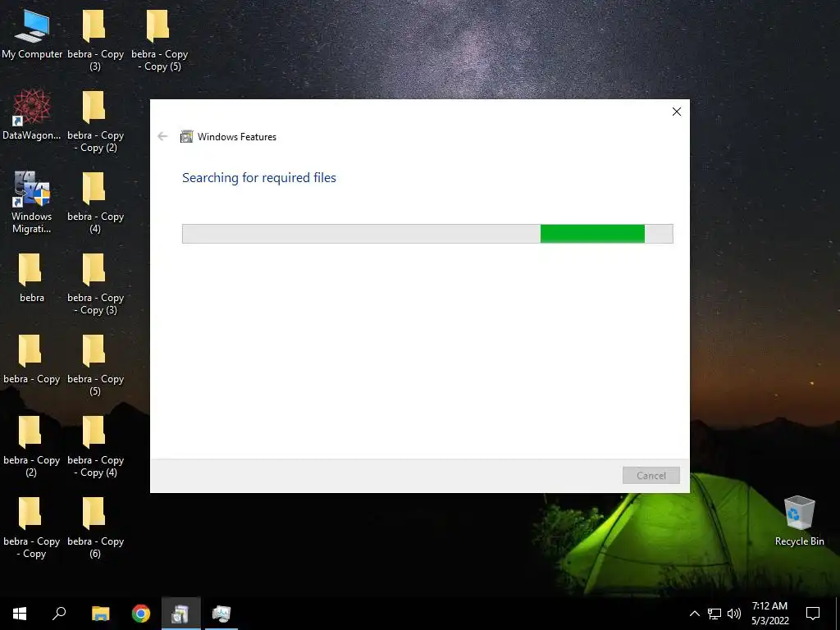Viewport: 840px width, 630px height.
Task: Go back using the dialog's arrow
Action: click(x=162, y=137)
